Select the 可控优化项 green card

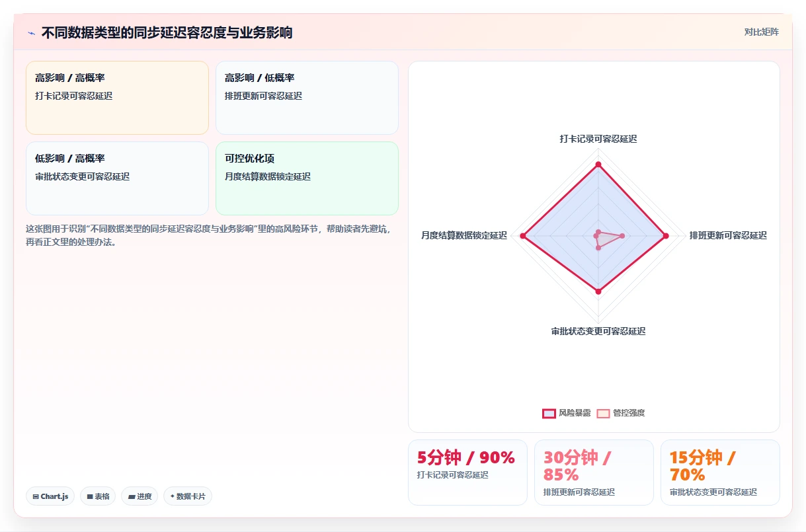point(307,178)
